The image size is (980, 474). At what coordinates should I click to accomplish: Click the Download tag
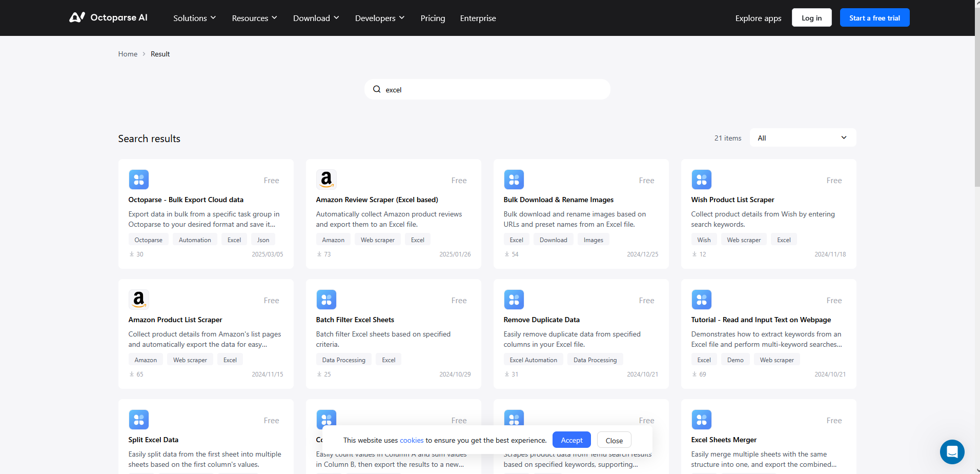tap(553, 240)
